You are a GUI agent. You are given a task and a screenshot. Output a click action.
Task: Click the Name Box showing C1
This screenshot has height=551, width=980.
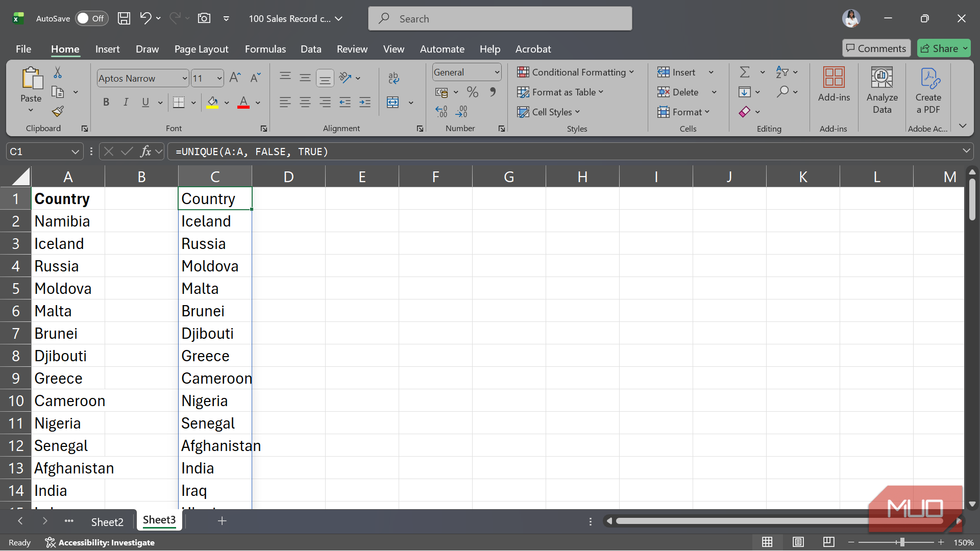tap(44, 152)
